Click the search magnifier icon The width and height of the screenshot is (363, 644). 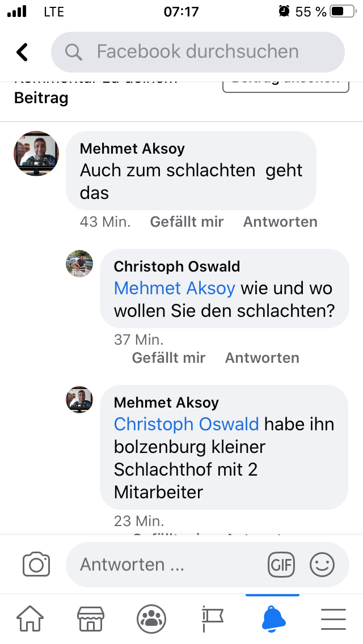tap(74, 52)
